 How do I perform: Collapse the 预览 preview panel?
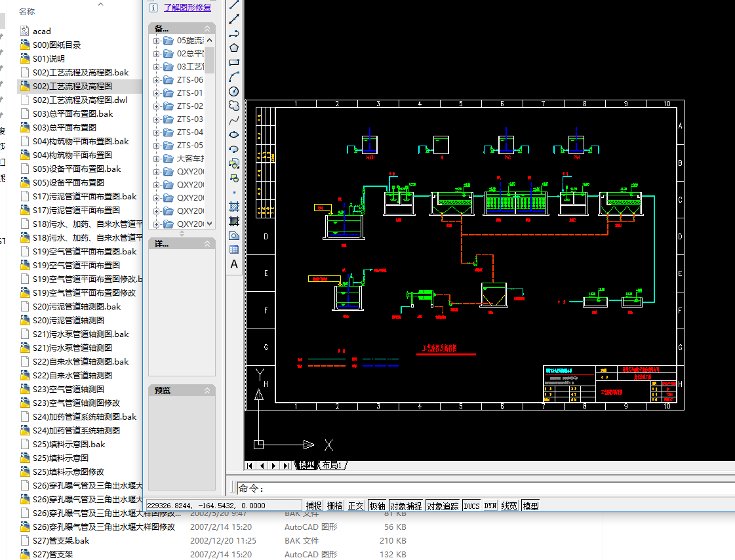[208, 390]
